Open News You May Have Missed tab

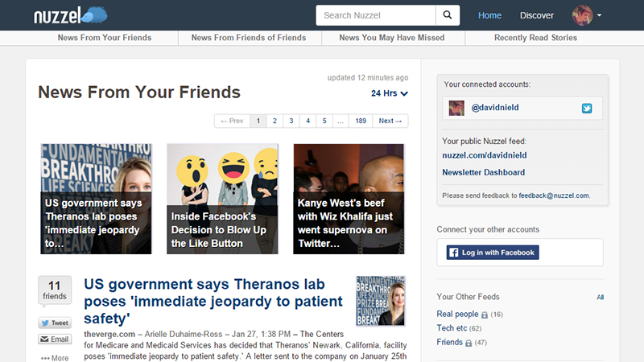pyautogui.click(x=391, y=38)
